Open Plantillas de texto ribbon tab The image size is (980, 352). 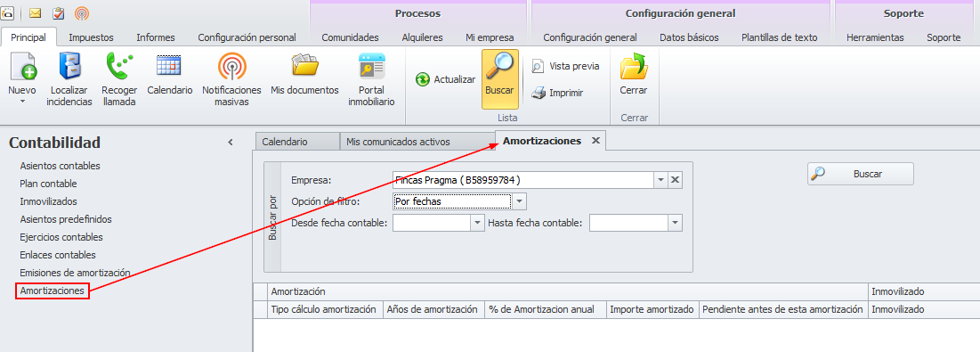click(780, 37)
